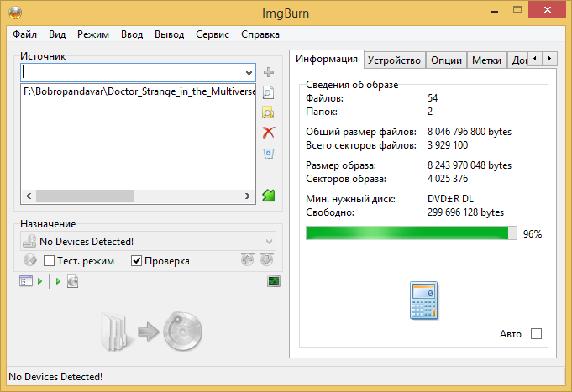Tick the Авто checkbox
The height and width of the screenshot is (392, 572).
[x=536, y=333]
